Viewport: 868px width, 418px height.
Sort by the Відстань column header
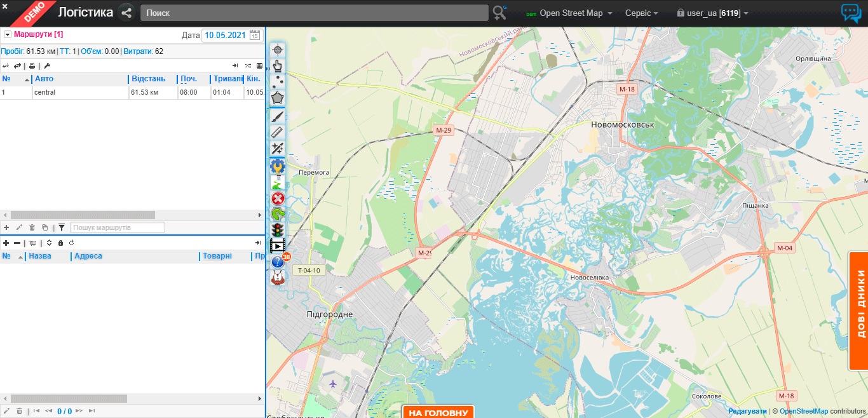click(x=148, y=79)
